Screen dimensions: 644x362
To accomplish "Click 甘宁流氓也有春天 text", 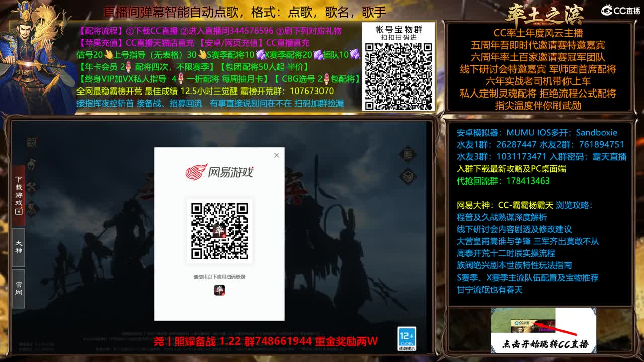I will [490, 290].
